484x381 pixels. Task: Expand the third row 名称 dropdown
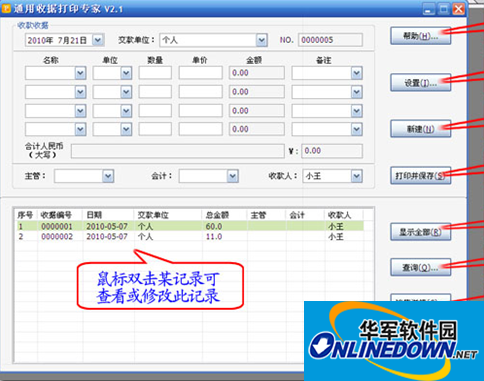80,111
